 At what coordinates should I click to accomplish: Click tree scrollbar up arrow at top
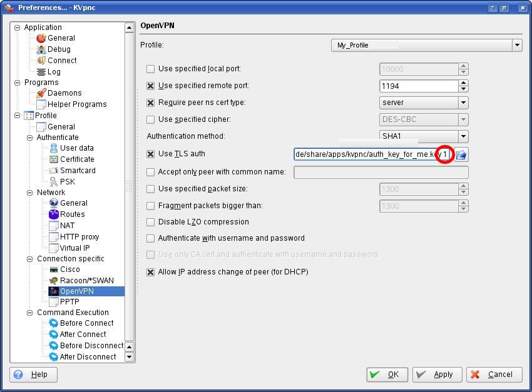[x=130, y=28]
